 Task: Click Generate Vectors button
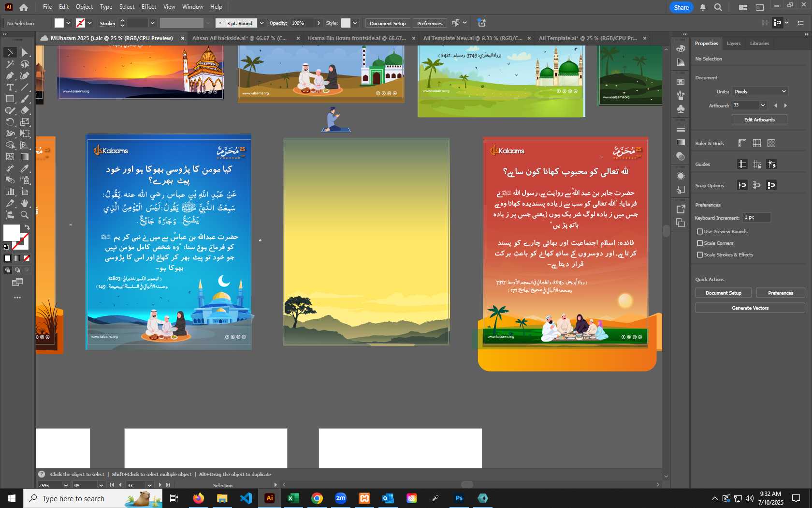(750, 308)
